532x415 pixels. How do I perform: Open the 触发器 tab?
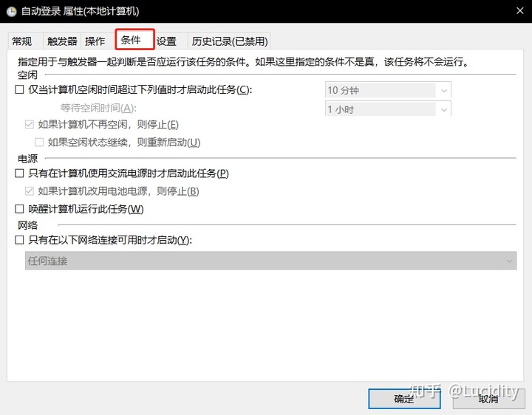62,41
